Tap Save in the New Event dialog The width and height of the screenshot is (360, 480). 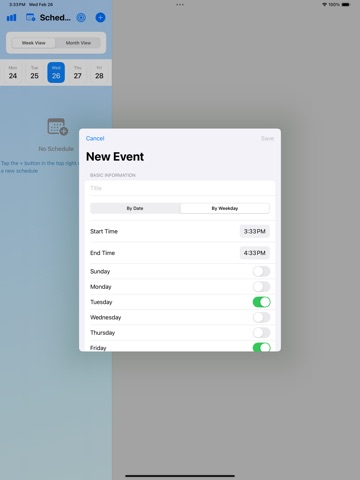click(x=267, y=138)
